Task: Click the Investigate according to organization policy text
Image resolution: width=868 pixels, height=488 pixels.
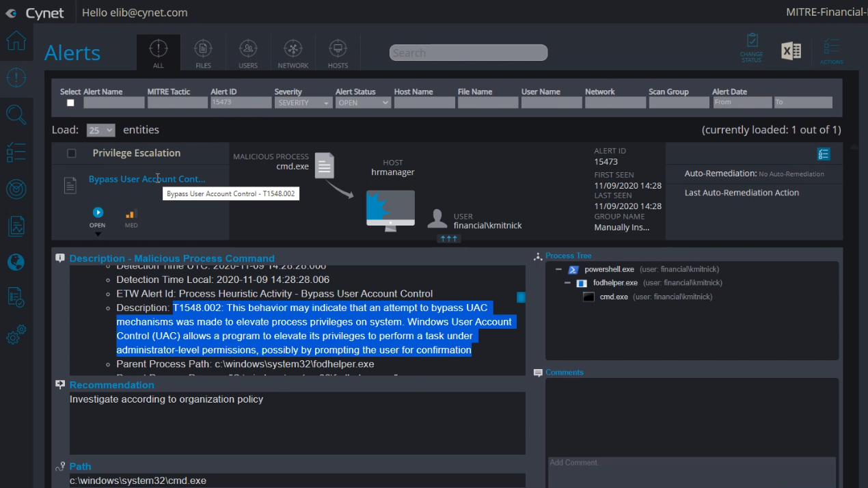Action: coord(166,399)
